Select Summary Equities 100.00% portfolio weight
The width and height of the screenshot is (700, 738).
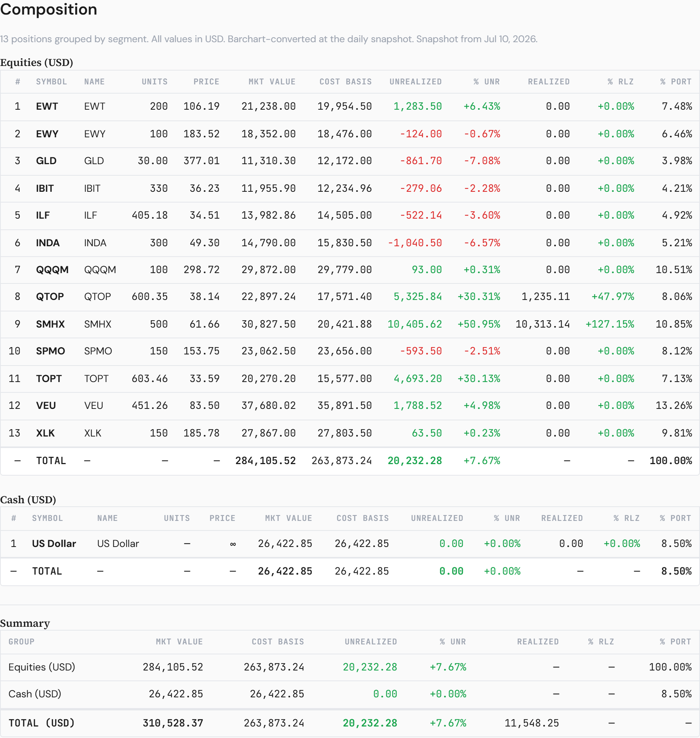pos(670,667)
